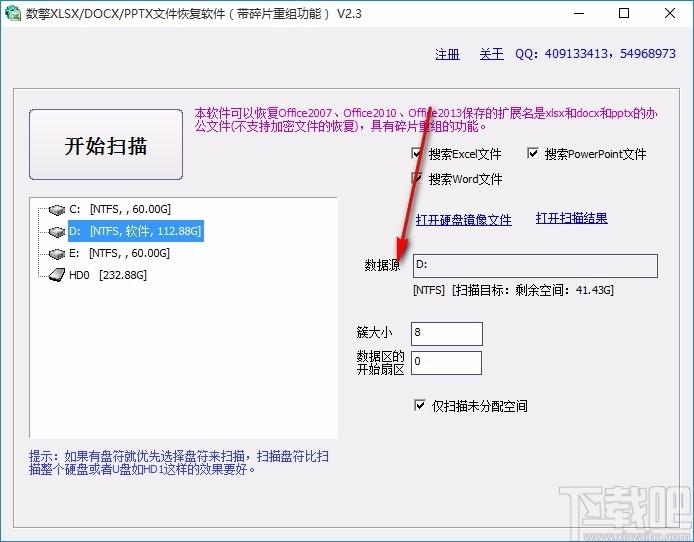The image size is (694, 542).
Task: Click the 剩余空间: 41.43G scan target text
Action: [513, 290]
